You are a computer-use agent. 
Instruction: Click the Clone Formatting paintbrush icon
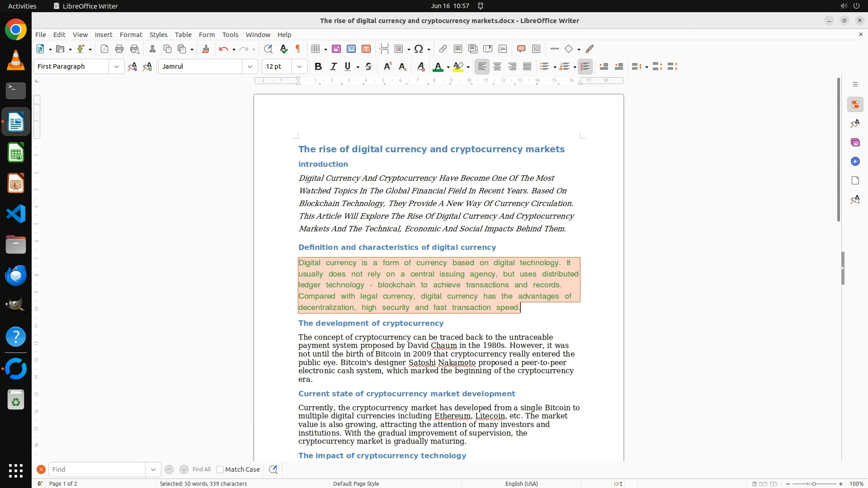click(206, 49)
